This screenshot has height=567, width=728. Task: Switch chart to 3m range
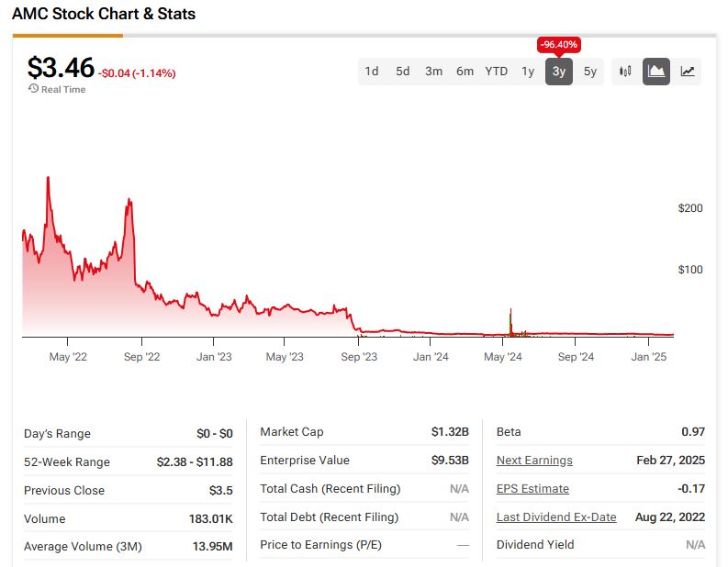click(434, 72)
